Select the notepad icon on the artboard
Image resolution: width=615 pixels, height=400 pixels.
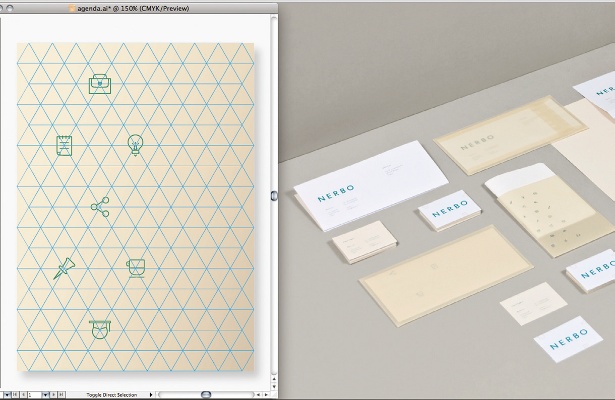(x=64, y=145)
